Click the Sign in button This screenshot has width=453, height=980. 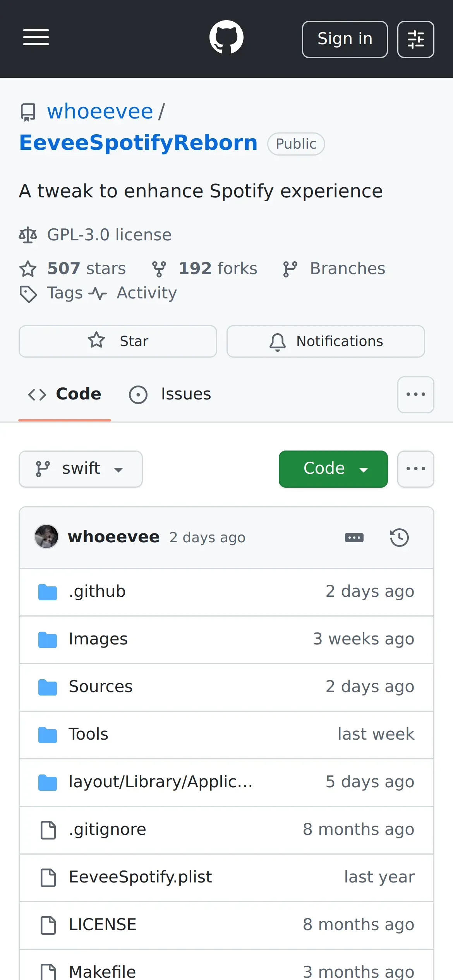tap(345, 39)
